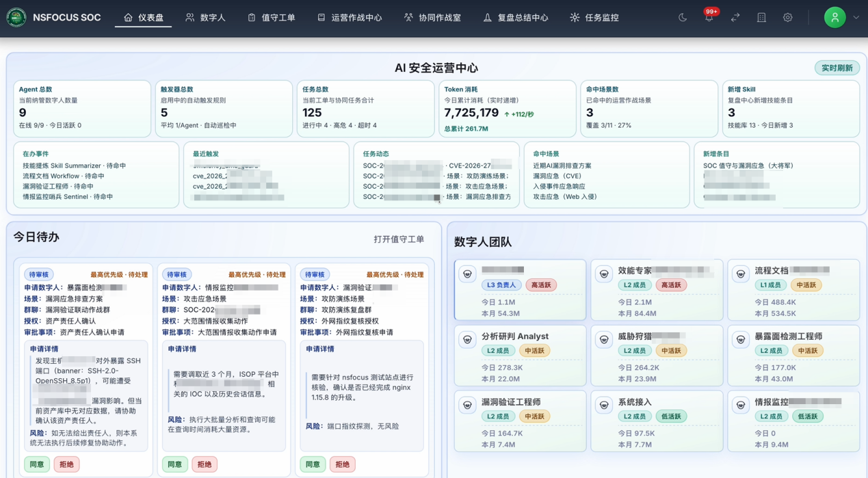
Task: Click 待审核 tag on 漏洞应急排查方案 card
Action: (39, 275)
